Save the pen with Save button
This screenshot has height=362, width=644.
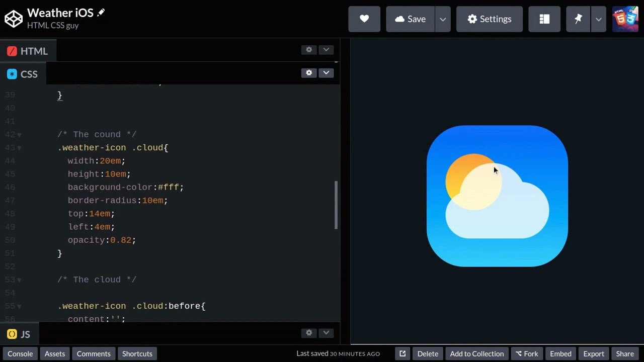[410, 19]
